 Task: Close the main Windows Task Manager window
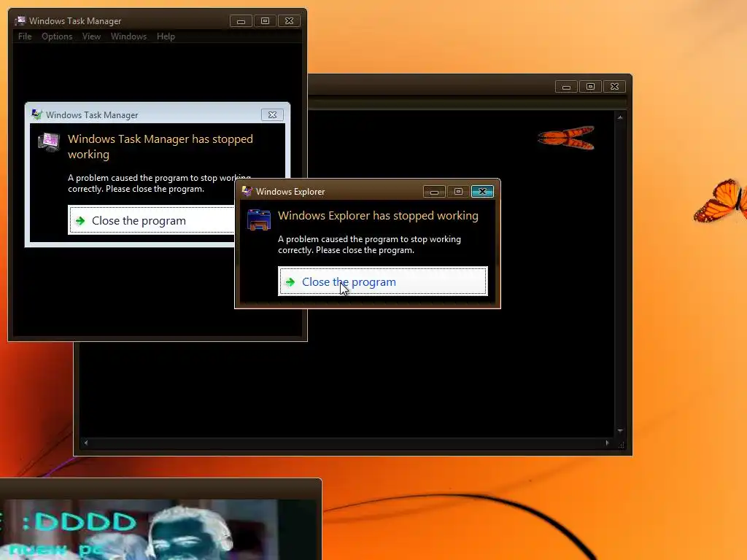(289, 21)
